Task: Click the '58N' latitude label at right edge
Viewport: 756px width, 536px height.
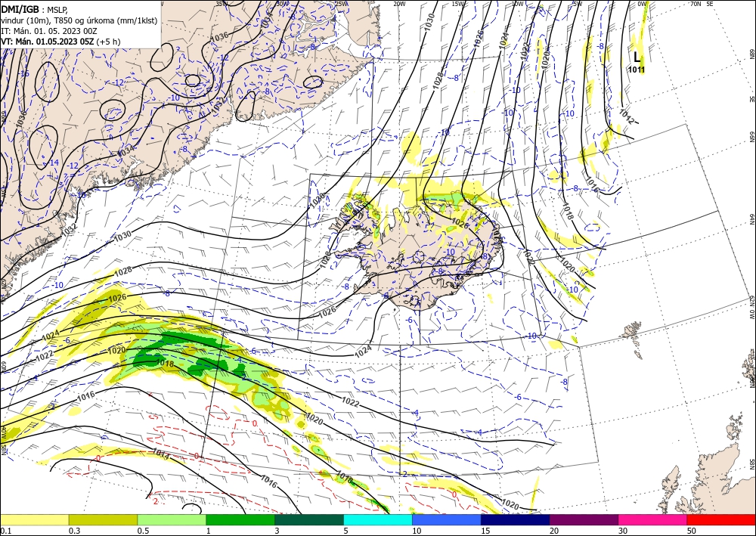Action: pyautogui.click(x=751, y=464)
